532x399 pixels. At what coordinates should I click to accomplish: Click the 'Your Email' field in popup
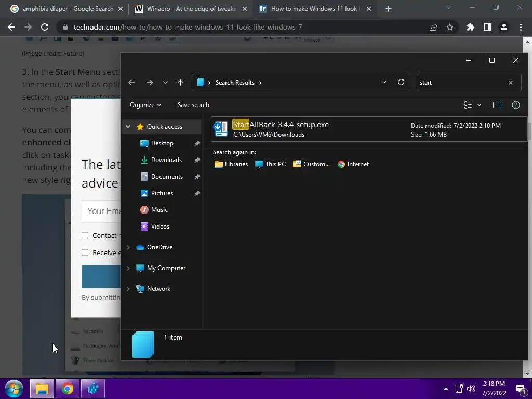(101, 211)
